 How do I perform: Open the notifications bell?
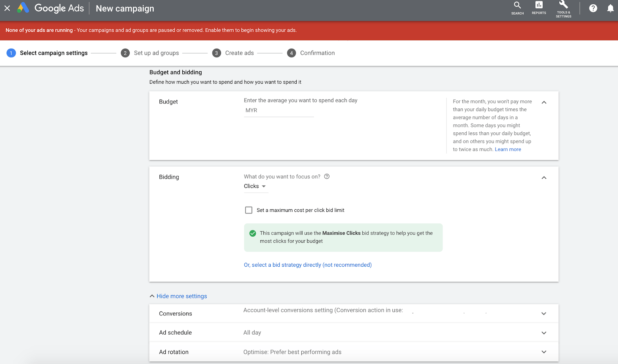tap(610, 8)
